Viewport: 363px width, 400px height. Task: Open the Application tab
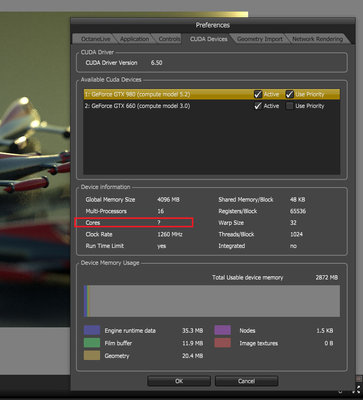pos(134,39)
